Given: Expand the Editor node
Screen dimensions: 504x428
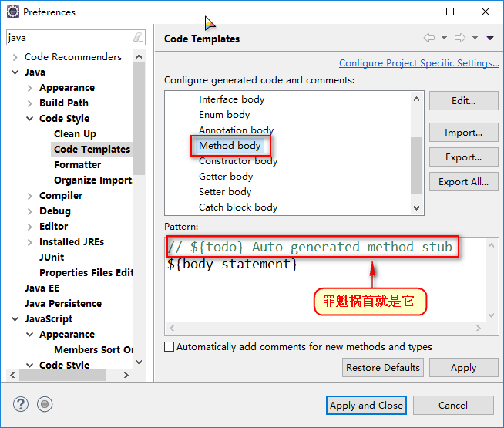Looking at the screenshot, I should pyautogui.click(x=29, y=227).
